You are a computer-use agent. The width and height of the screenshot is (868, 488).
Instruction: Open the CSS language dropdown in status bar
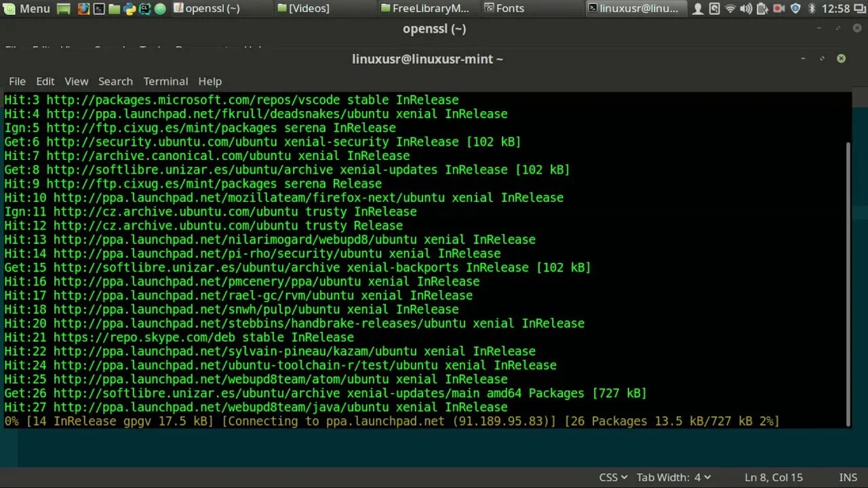coord(613,477)
